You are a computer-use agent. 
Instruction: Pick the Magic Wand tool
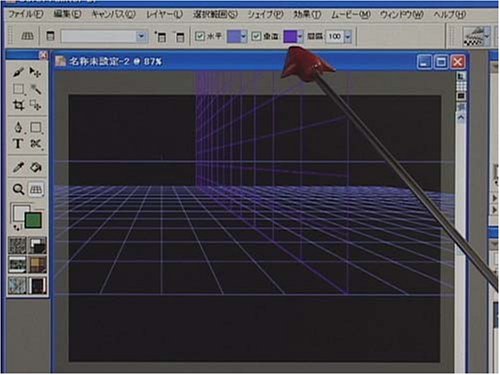(x=35, y=89)
